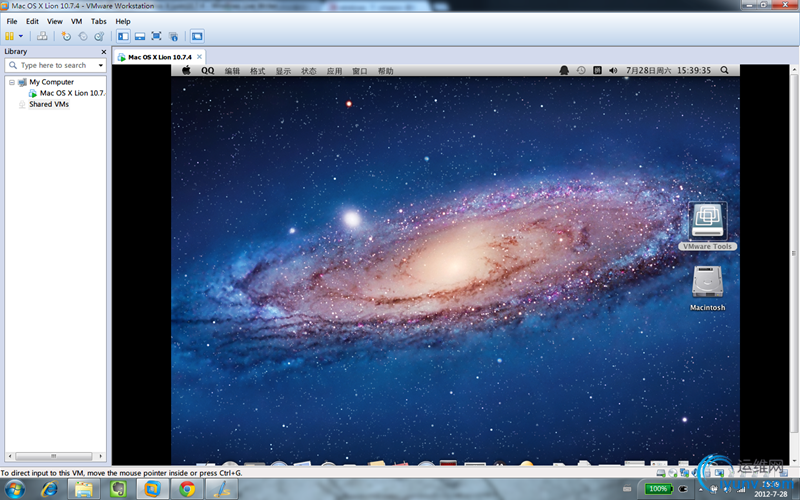Open the Windows Start menu
Image resolution: width=800 pixels, height=500 pixels.
pos(15,489)
